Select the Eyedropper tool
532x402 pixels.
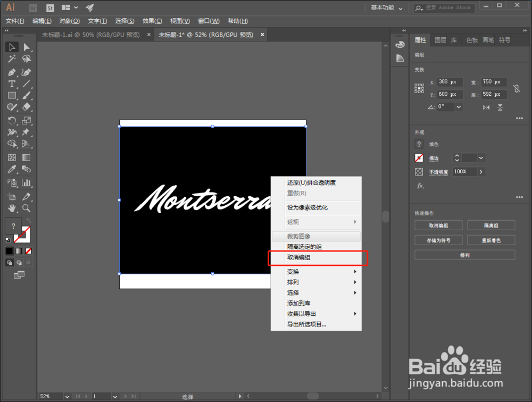tap(12, 169)
